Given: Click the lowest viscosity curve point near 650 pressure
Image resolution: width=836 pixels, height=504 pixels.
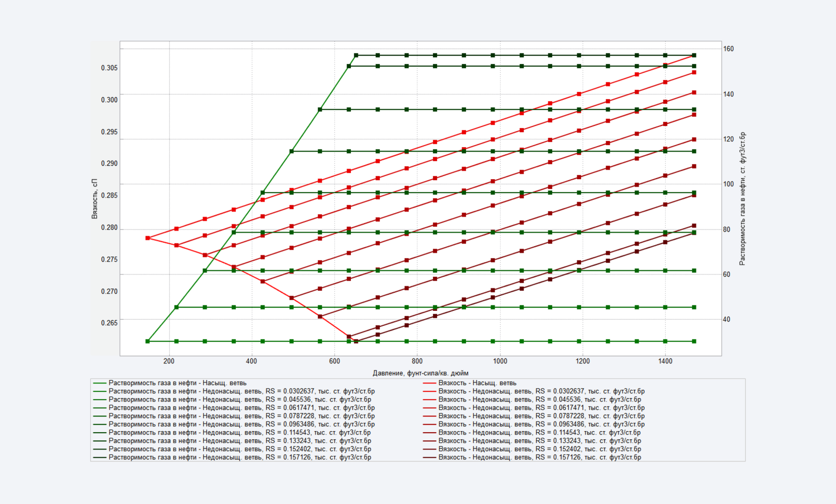Looking at the screenshot, I should 356,341.
